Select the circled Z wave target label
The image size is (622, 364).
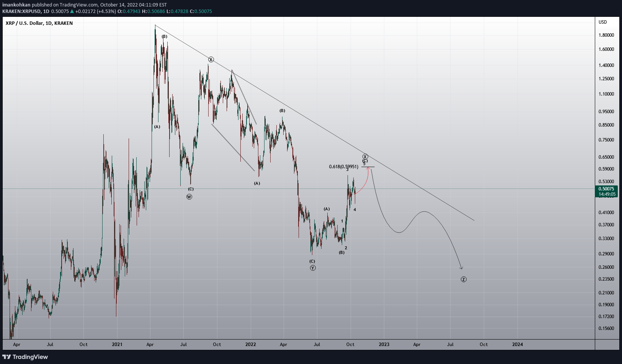click(x=464, y=279)
